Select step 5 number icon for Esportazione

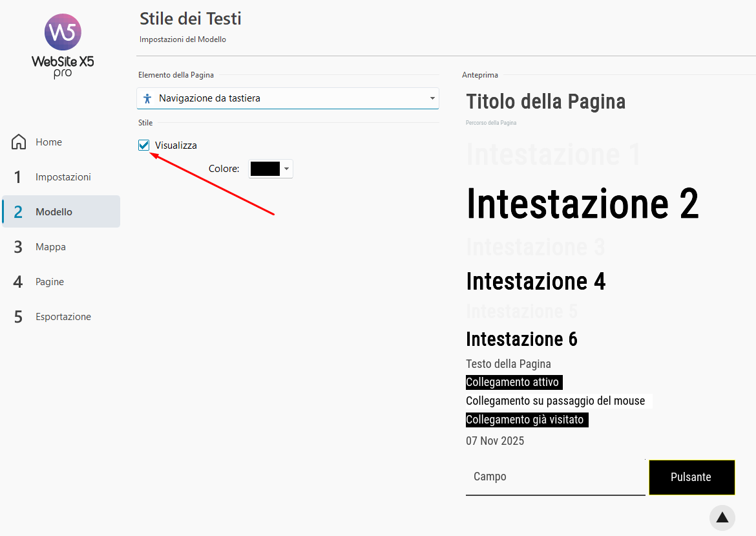tap(18, 317)
